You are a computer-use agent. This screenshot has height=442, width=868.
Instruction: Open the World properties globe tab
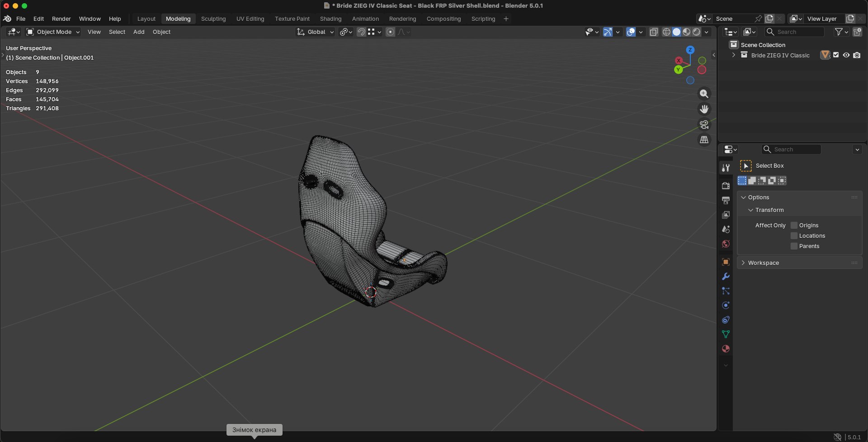coord(726,244)
